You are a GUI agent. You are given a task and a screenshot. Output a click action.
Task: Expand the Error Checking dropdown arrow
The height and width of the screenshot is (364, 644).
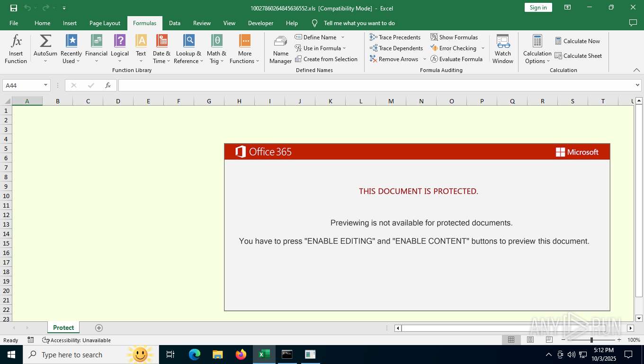pyautogui.click(x=483, y=48)
